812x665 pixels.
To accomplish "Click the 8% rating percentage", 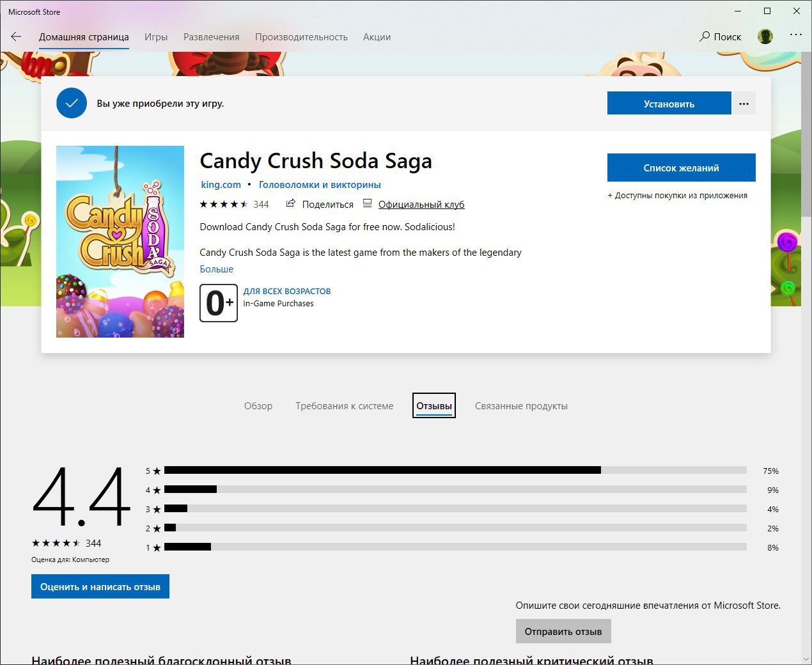I will 773,547.
